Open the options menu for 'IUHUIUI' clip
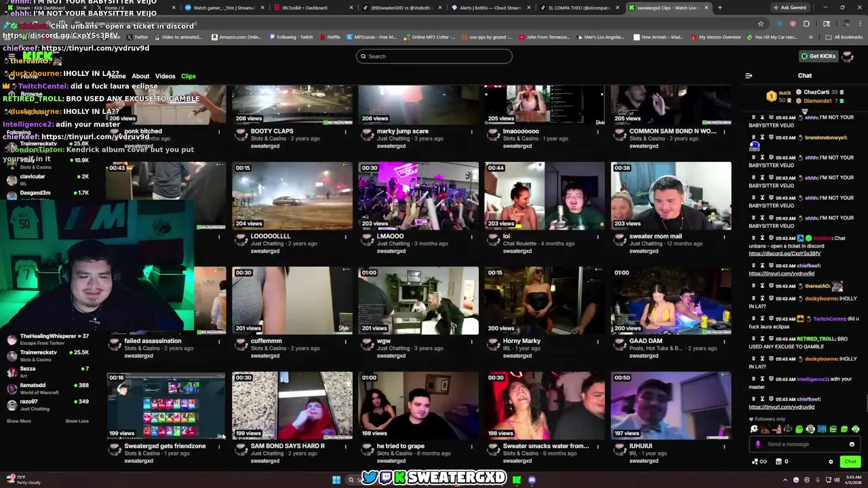The width and height of the screenshot is (868, 488). [724, 447]
